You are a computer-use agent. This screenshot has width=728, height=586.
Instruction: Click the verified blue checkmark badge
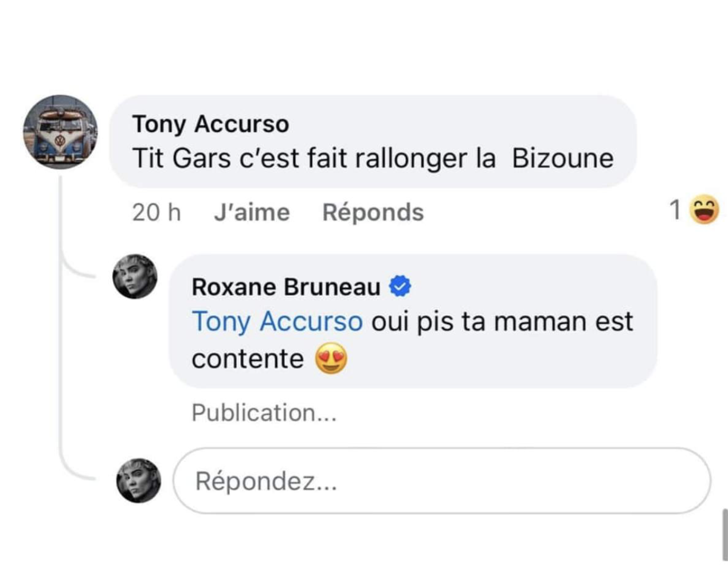401,286
